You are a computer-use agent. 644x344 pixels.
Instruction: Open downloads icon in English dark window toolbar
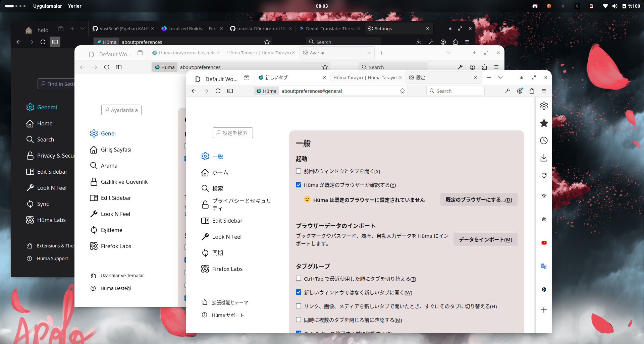click(x=419, y=42)
